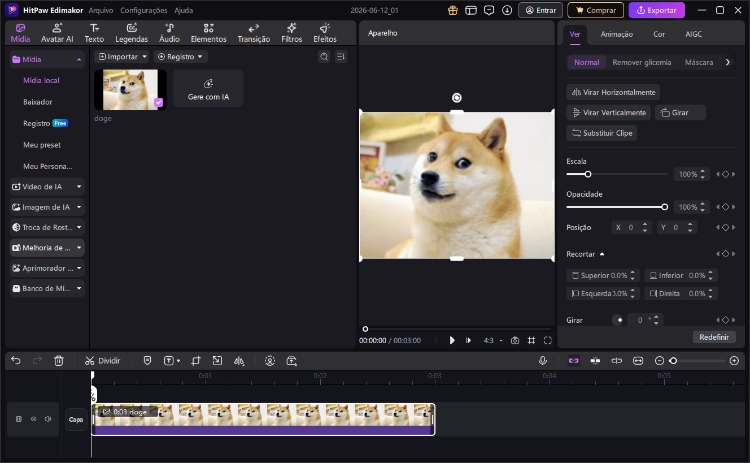
Task: Toggle the preview axis linking icon
Action: (617, 361)
